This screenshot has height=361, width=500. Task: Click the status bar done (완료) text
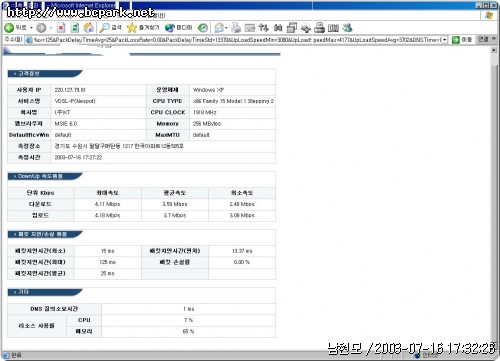[x=16, y=355]
